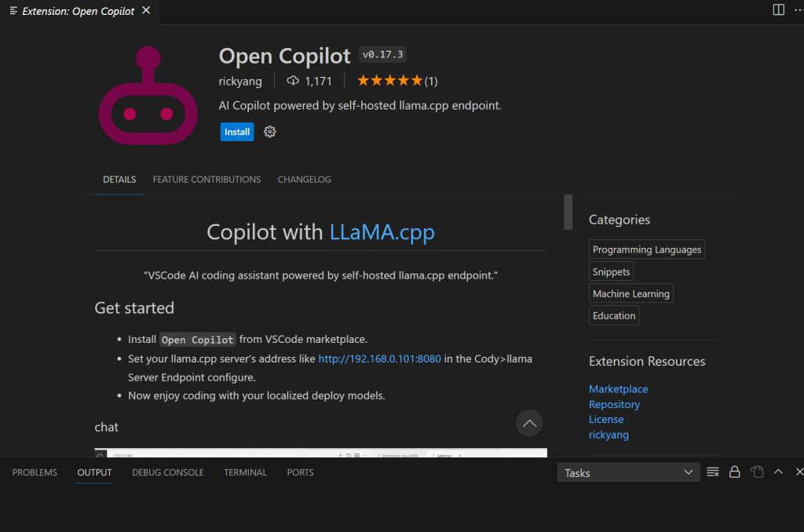This screenshot has height=532, width=804.
Task: Click the clear output icon
Action: click(x=713, y=472)
